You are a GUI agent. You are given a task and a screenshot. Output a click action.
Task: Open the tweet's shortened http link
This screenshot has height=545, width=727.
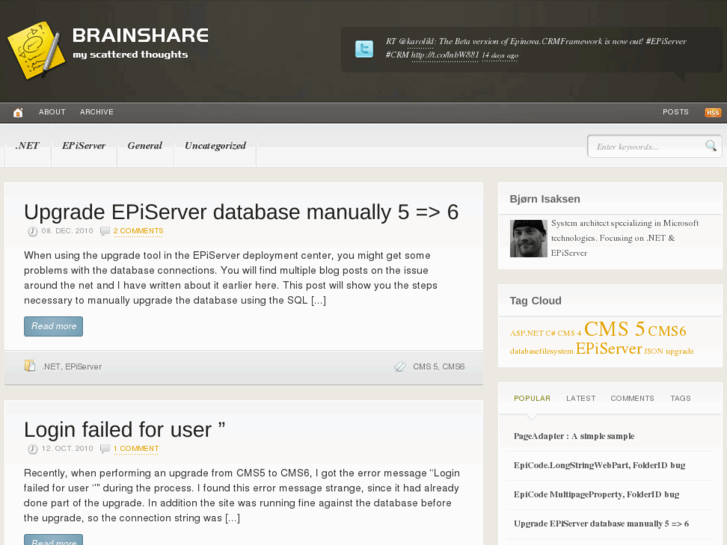pos(445,55)
